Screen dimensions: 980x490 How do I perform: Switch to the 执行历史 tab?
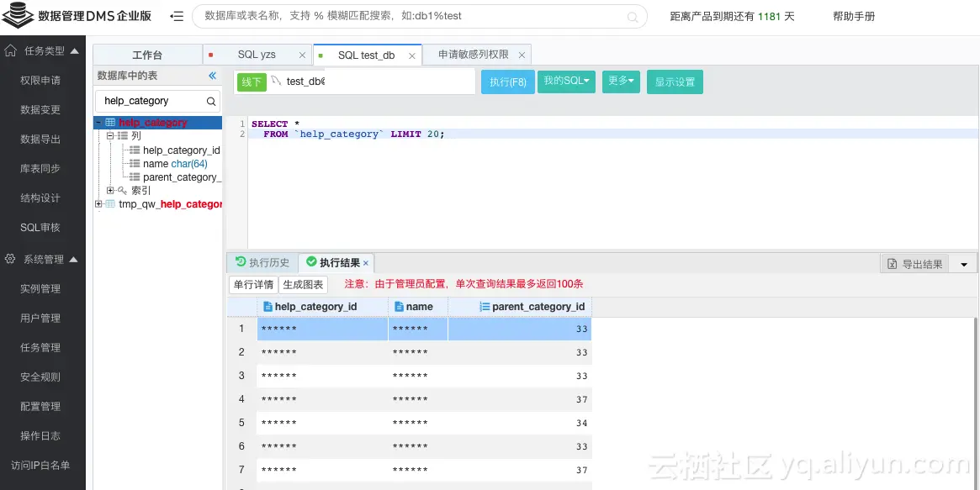[262, 263]
